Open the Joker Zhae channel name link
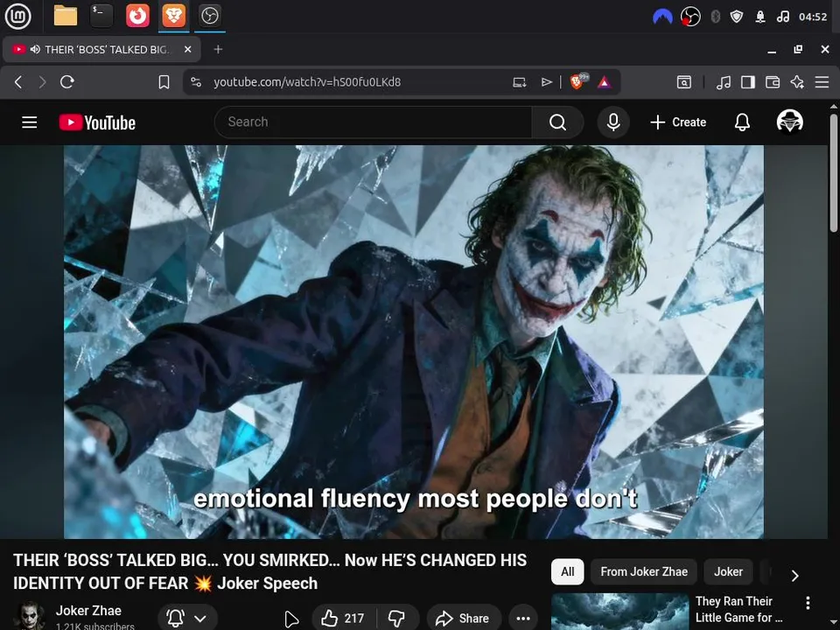 (88, 610)
